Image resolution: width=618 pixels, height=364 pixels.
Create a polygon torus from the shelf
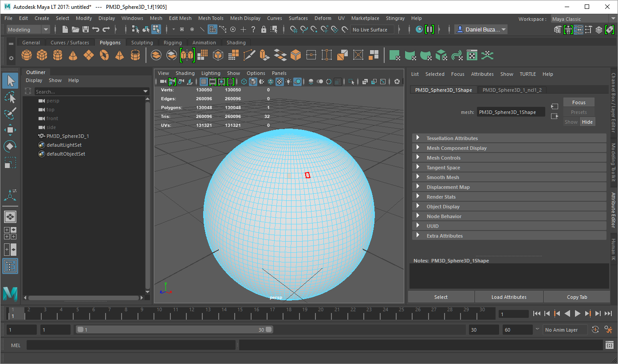pos(104,55)
